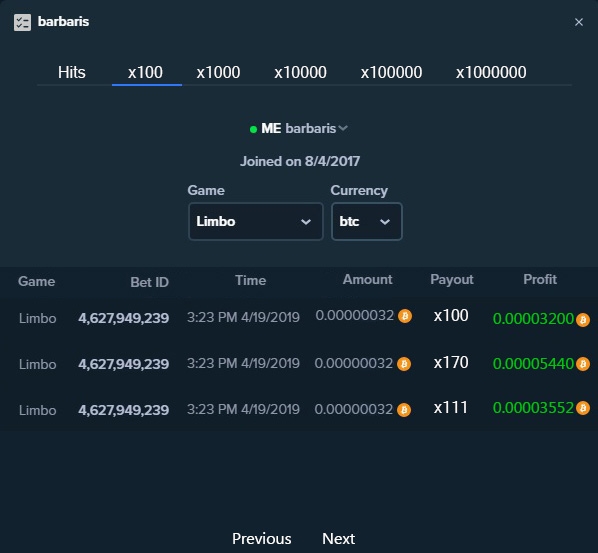Viewport: 598px width, 553px height.
Task: Click bitcoin icon beside 0.00005440 profit
Action: [x=583, y=364]
